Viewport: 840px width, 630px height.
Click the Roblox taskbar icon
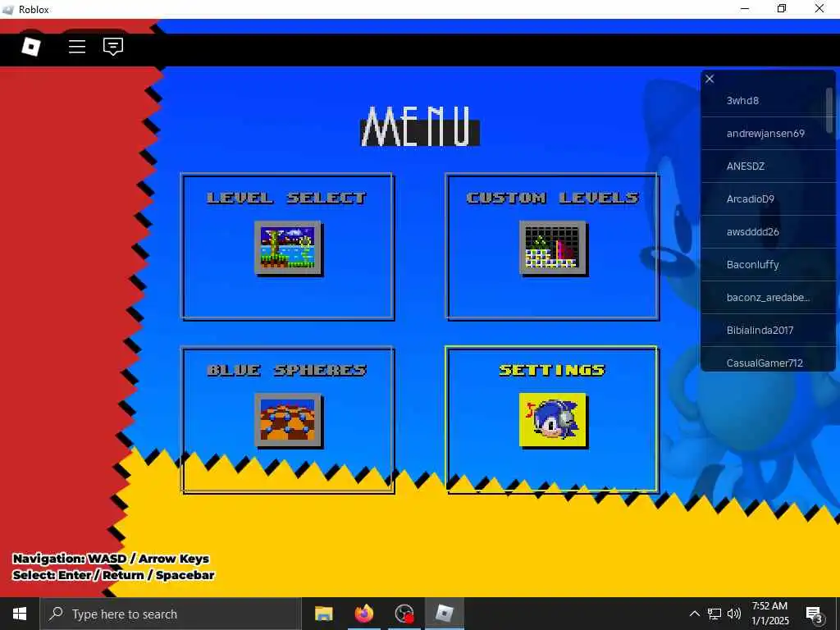point(445,614)
